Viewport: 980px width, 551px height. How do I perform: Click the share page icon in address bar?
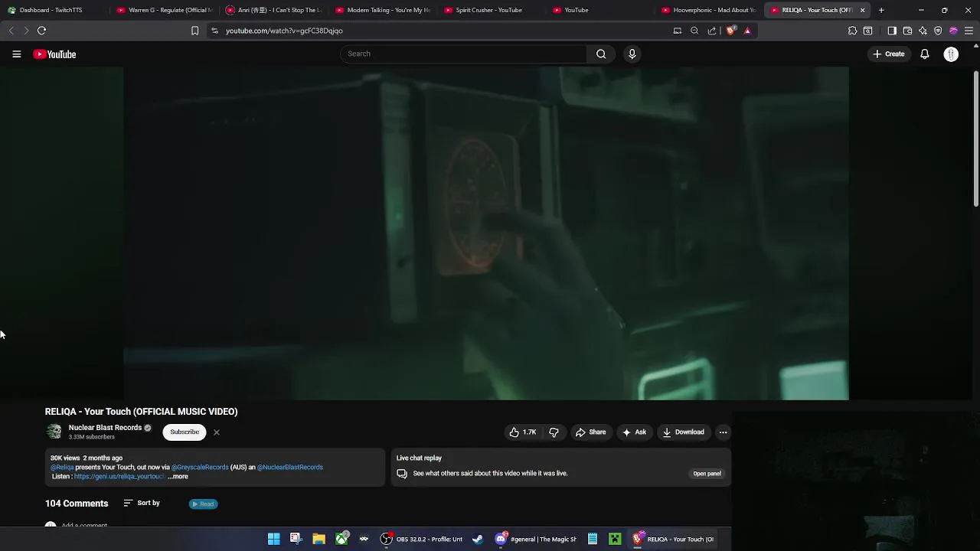pos(712,31)
